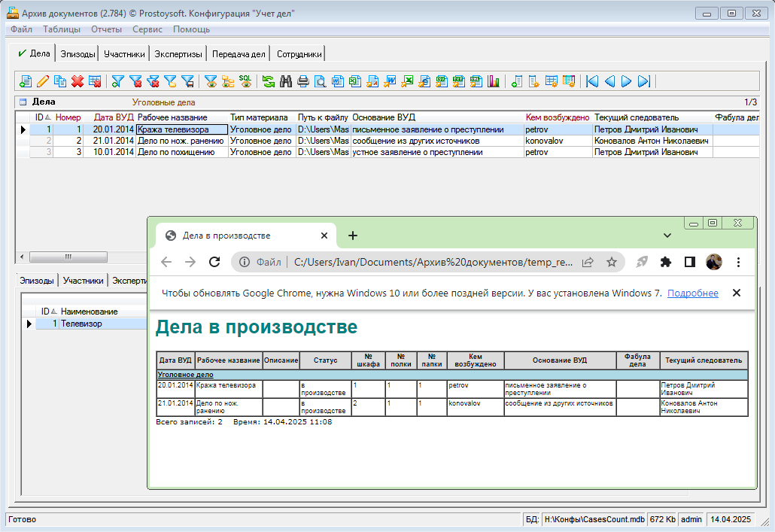Open Chrome three-dot menu
This screenshot has height=532, width=775.
point(738,262)
